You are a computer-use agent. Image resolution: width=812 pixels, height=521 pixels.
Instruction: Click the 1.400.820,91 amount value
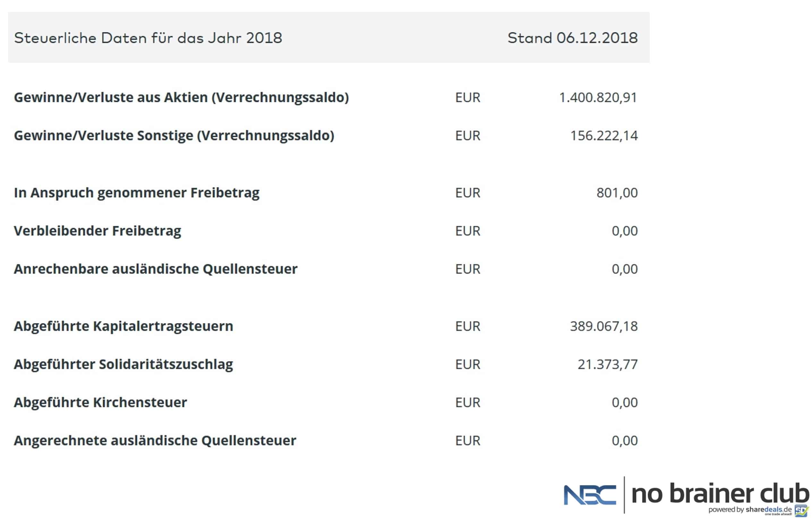[x=598, y=97]
